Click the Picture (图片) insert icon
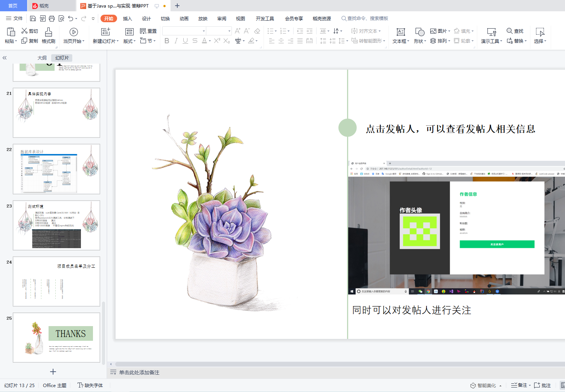 (x=433, y=31)
